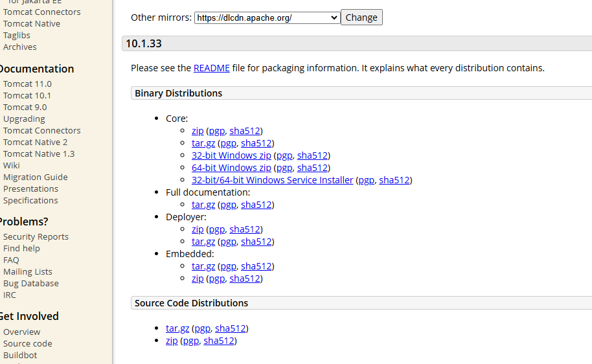Open the README link

tap(211, 68)
